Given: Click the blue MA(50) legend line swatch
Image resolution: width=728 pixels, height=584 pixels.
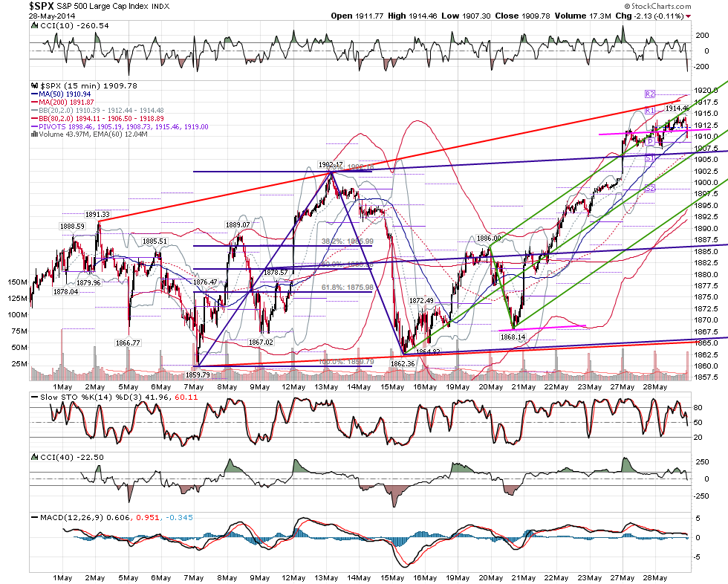Looking at the screenshot, I should [x=35, y=94].
